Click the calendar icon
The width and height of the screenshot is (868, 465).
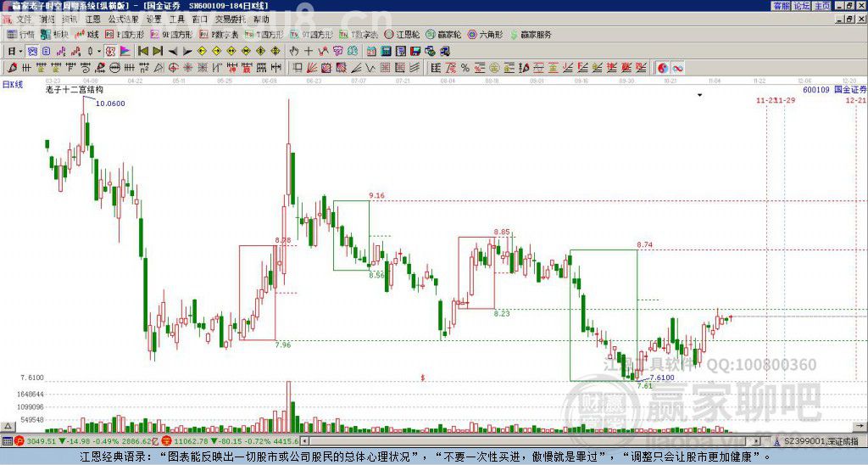coord(371,51)
